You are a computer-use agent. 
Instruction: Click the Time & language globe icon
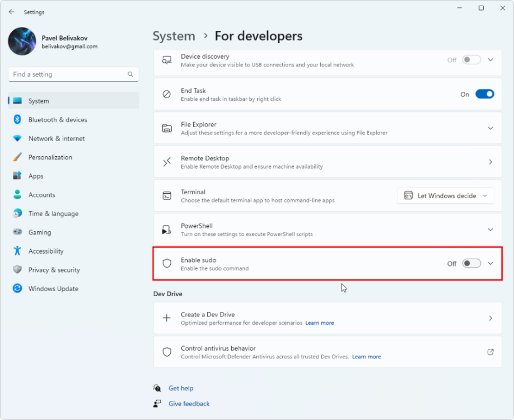(x=17, y=213)
